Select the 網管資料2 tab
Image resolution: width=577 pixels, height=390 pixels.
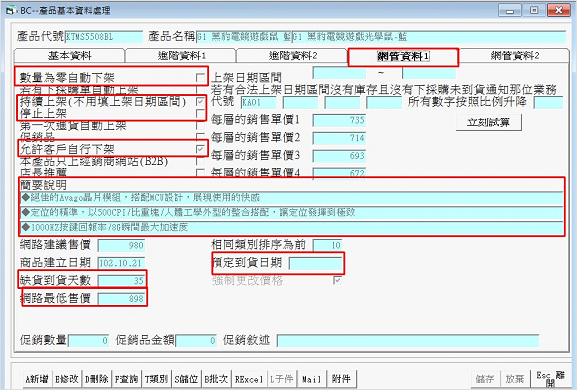coord(514,56)
